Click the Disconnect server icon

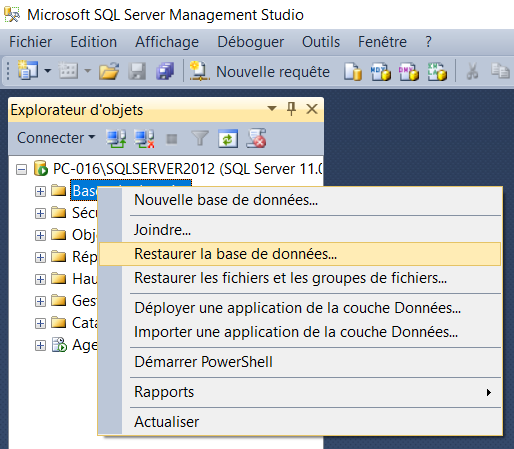(144, 138)
